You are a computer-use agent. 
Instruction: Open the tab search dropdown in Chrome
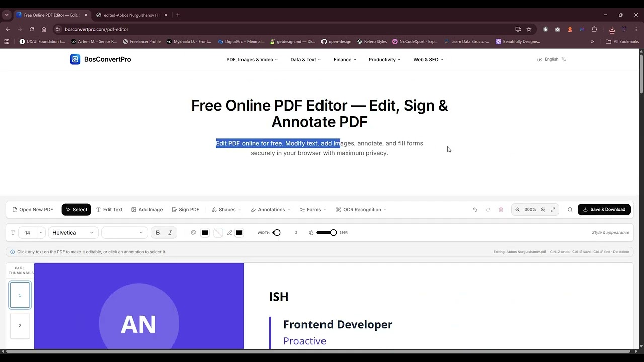pyautogui.click(x=7, y=15)
